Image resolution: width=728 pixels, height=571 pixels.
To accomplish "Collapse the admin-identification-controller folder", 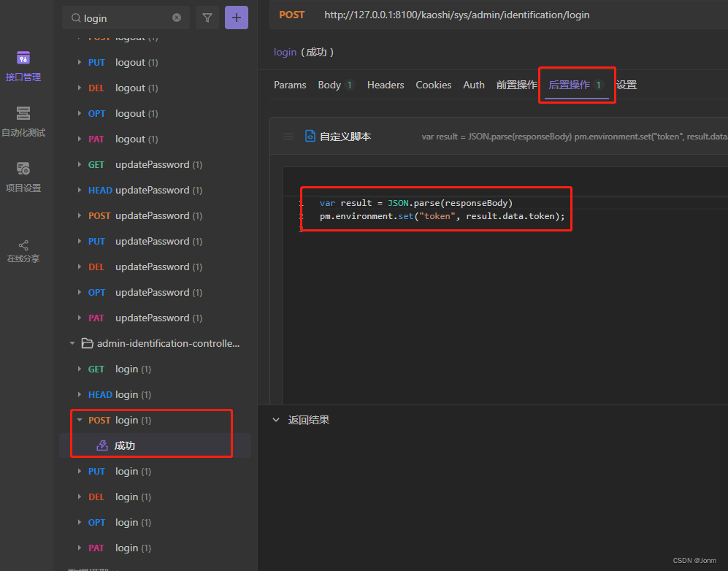I will point(72,343).
